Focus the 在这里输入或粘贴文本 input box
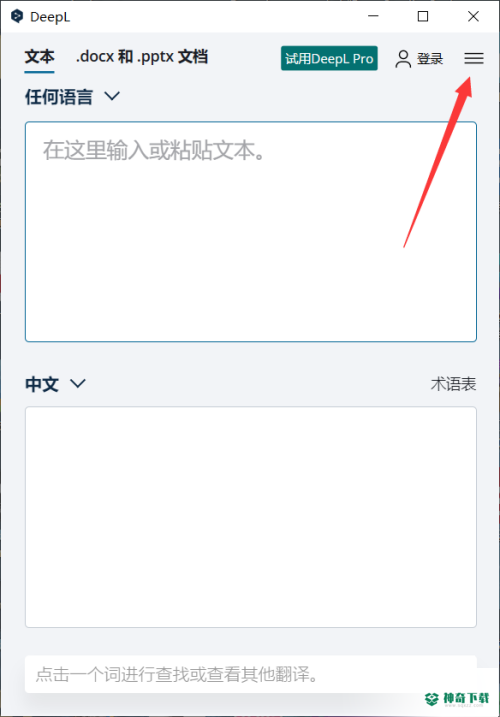 [x=251, y=232]
